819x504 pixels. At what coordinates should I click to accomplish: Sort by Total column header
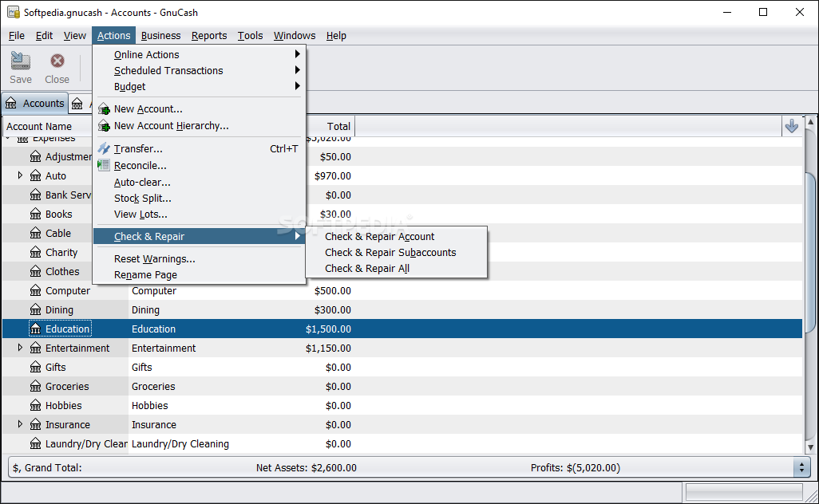pos(330,126)
